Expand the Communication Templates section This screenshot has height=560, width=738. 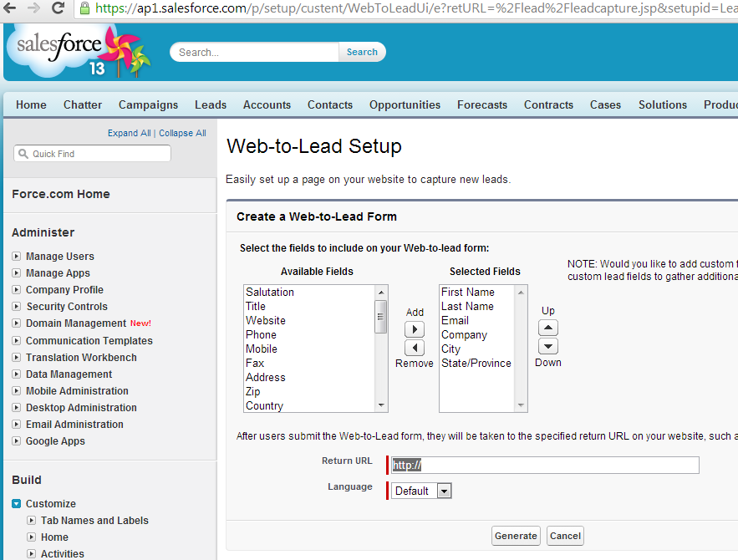point(17,341)
